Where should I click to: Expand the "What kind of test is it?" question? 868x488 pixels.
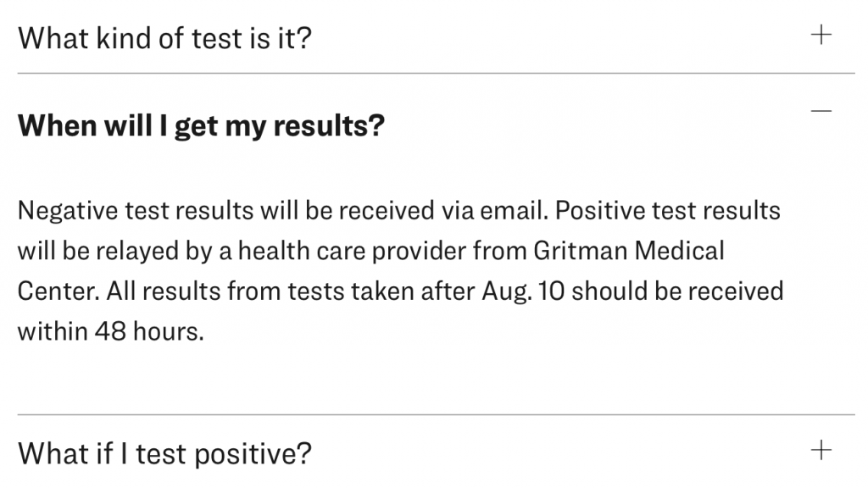tap(165, 38)
